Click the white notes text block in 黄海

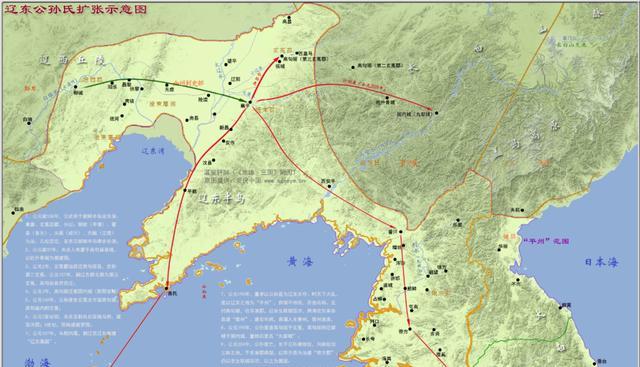tap(278, 327)
